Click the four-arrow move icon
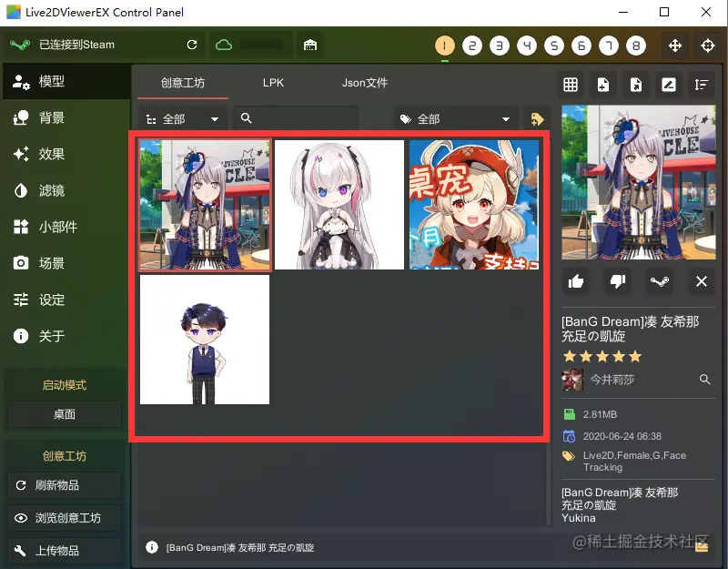This screenshot has width=728, height=569. pos(675,46)
